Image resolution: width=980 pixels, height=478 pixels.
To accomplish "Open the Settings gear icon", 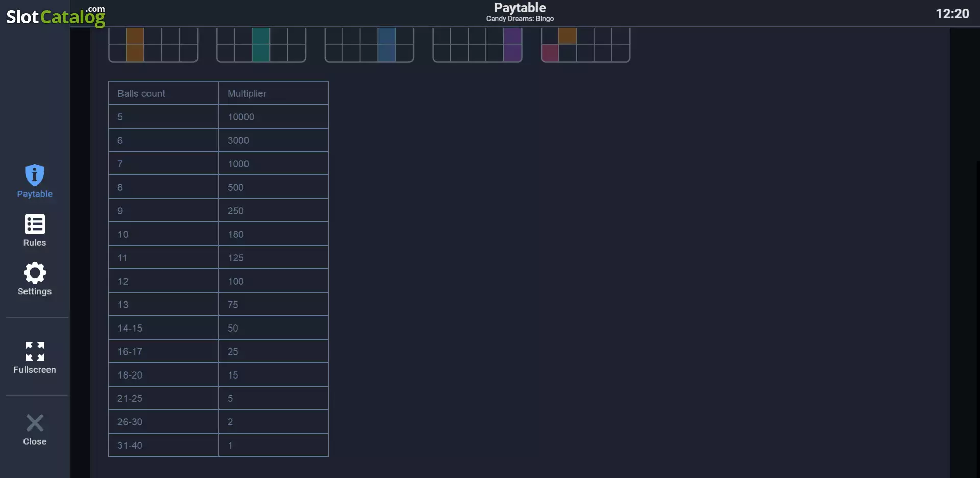I will 35,273.
